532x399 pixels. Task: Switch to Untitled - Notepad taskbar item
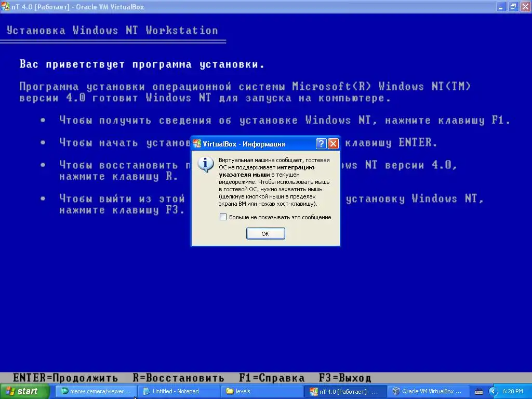180,392
